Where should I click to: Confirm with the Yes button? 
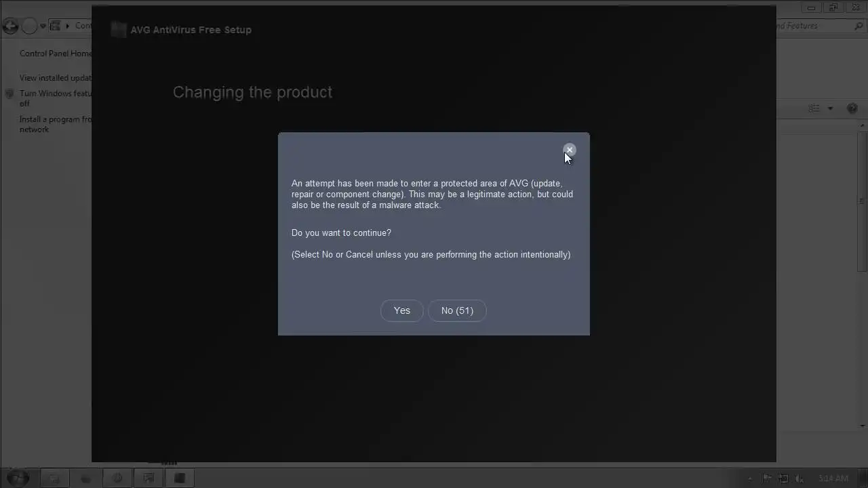tap(401, 310)
